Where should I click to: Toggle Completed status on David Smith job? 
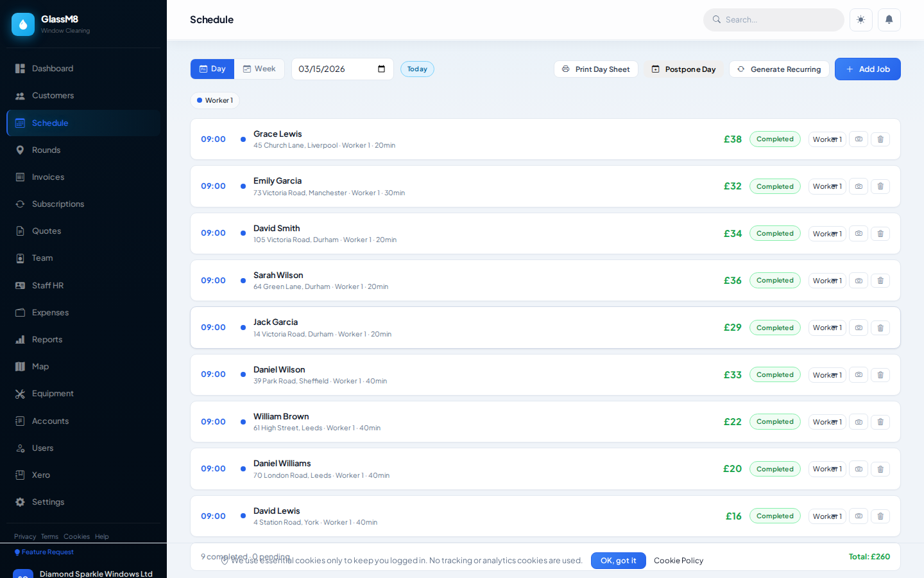[775, 234]
